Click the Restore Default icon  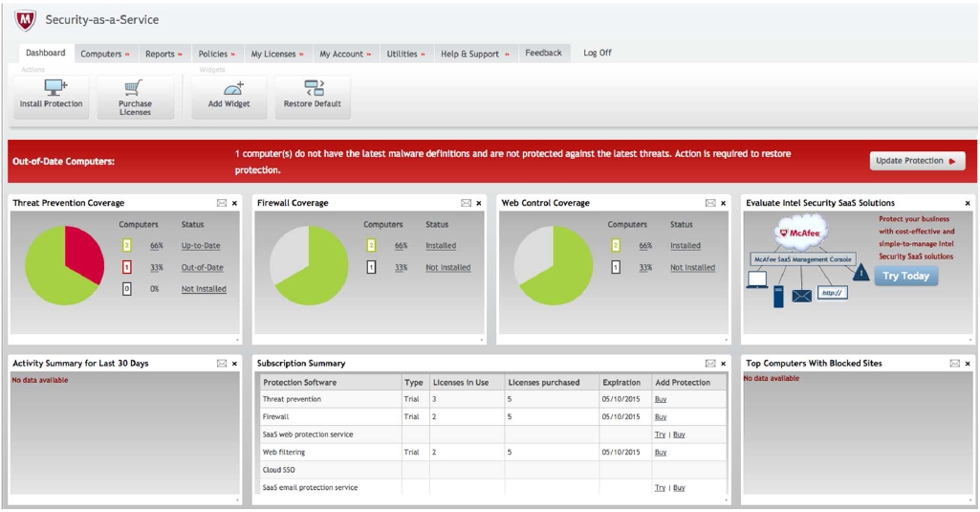tap(314, 88)
